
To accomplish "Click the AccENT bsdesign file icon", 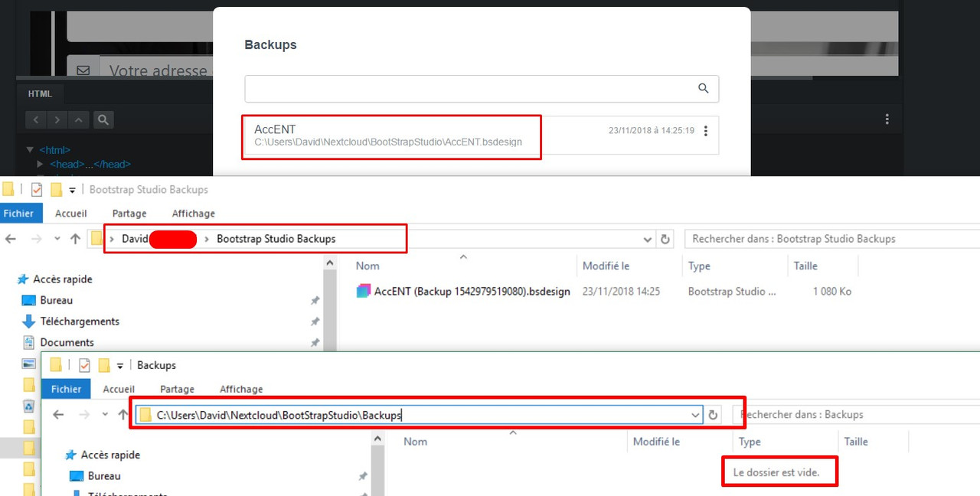I will (x=364, y=291).
